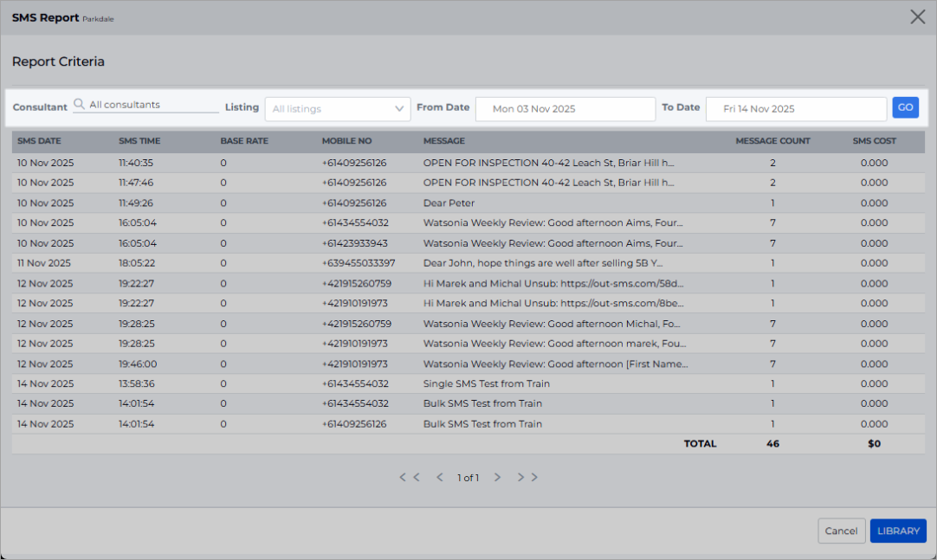The image size is (937, 560).
Task: Click the GO button
Action: tap(905, 107)
